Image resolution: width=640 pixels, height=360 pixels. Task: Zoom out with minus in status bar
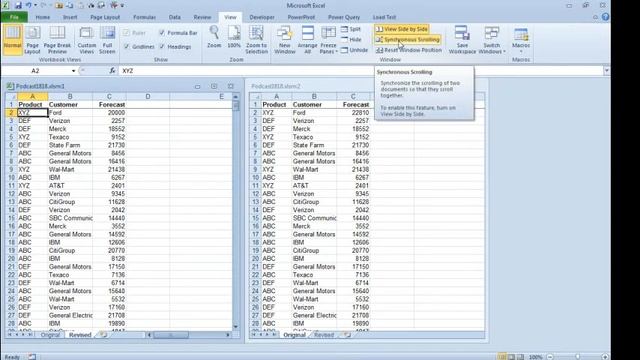[550, 357]
